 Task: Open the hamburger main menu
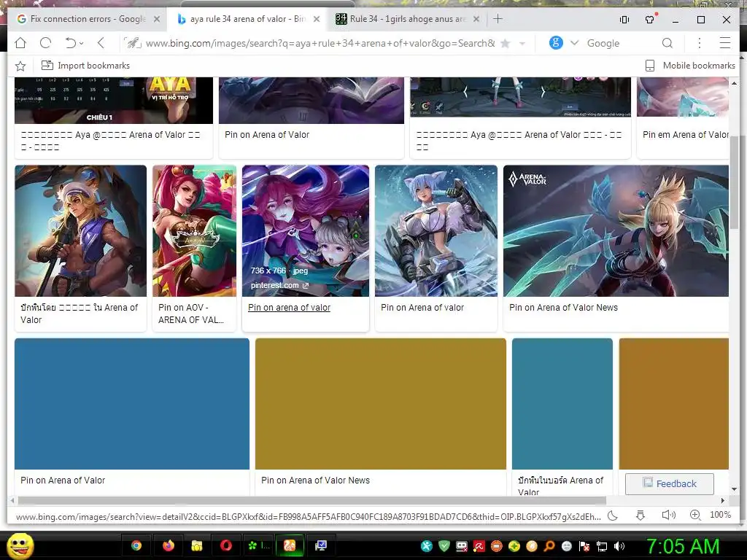724,43
